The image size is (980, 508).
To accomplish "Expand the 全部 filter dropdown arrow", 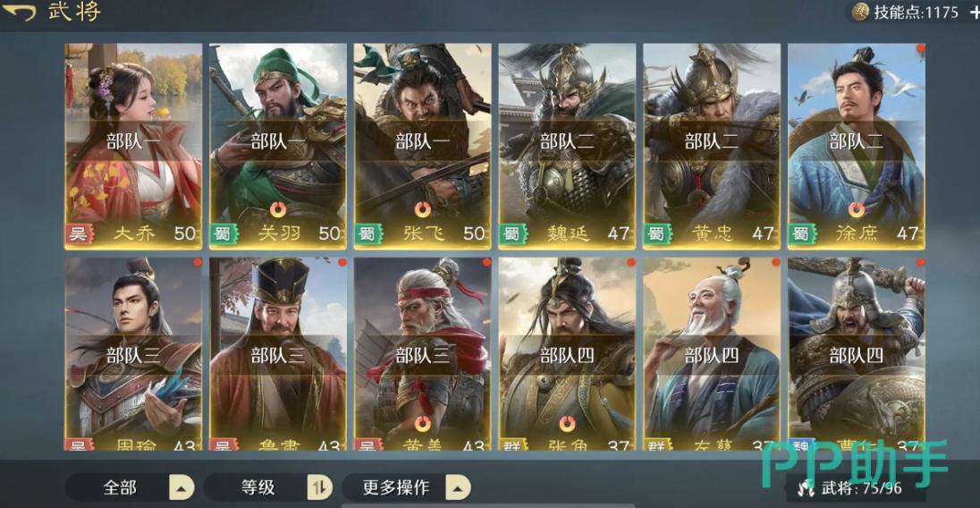I will tap(182, 487).
